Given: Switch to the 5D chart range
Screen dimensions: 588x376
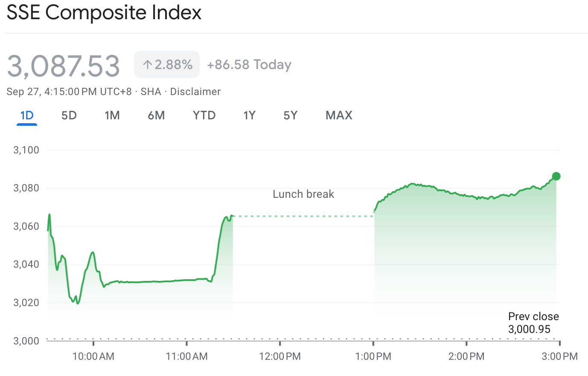Looking at the screenshot, I should pyautogui.click(x=69, y=116).
